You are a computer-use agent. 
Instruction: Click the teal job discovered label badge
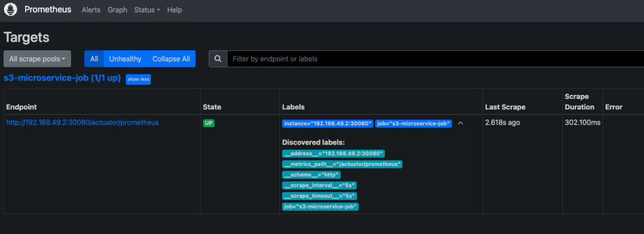coord(320,207)
